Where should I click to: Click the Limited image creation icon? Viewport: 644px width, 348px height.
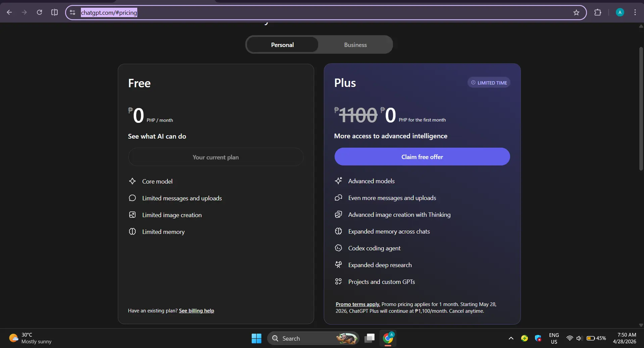(x=132, y=215)
